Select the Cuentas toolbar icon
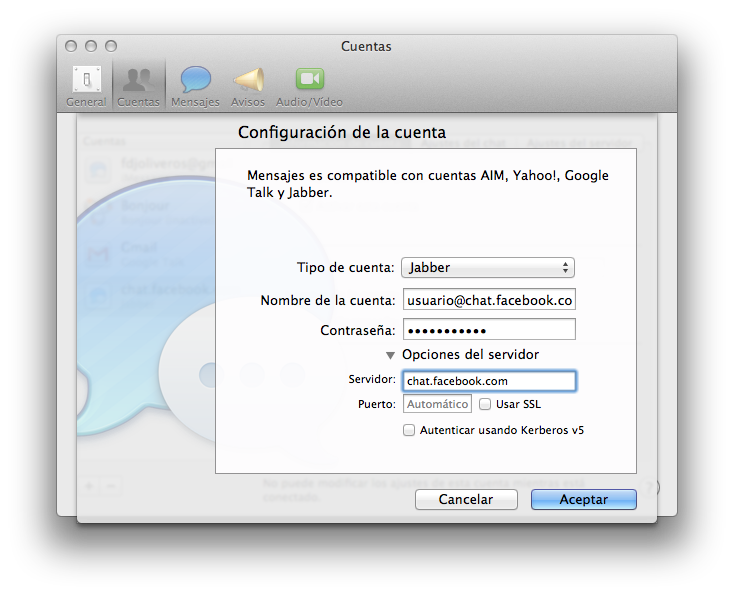Screen dimensions: 734x595 139,86
